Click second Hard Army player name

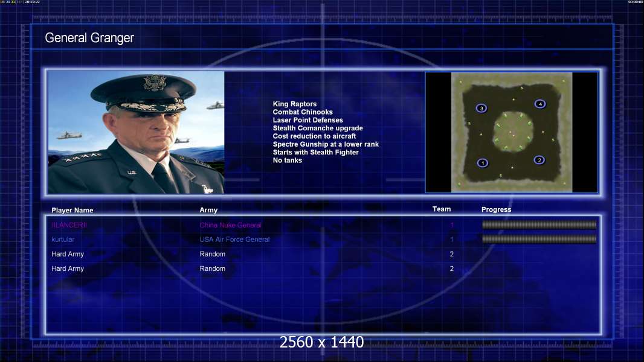coord(67,268)
